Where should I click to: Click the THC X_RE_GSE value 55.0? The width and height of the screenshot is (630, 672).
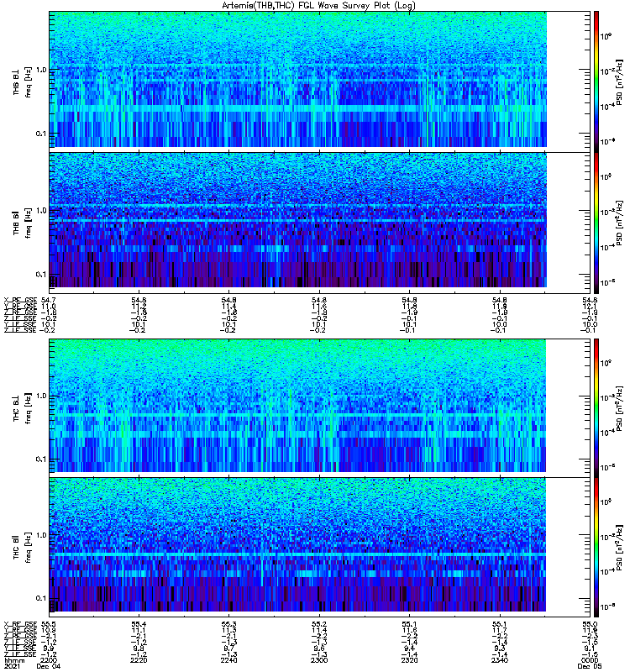click(x=590, y=624)
